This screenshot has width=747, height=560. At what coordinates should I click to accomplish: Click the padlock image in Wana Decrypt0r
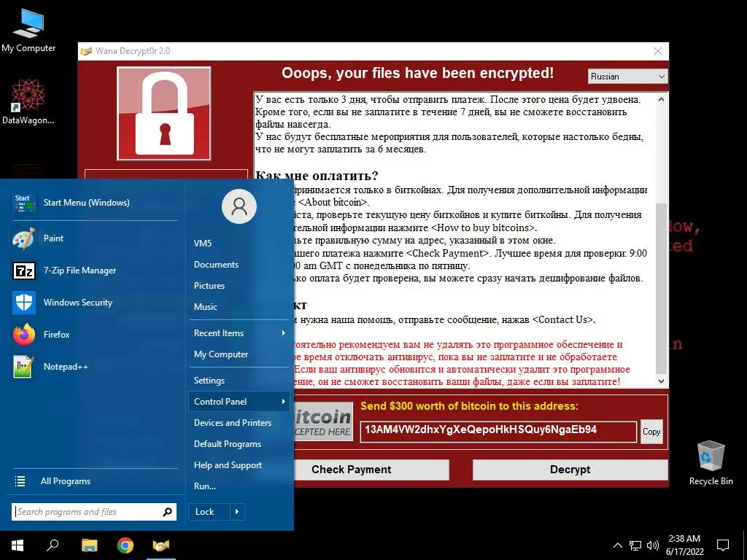click(164, 113)
